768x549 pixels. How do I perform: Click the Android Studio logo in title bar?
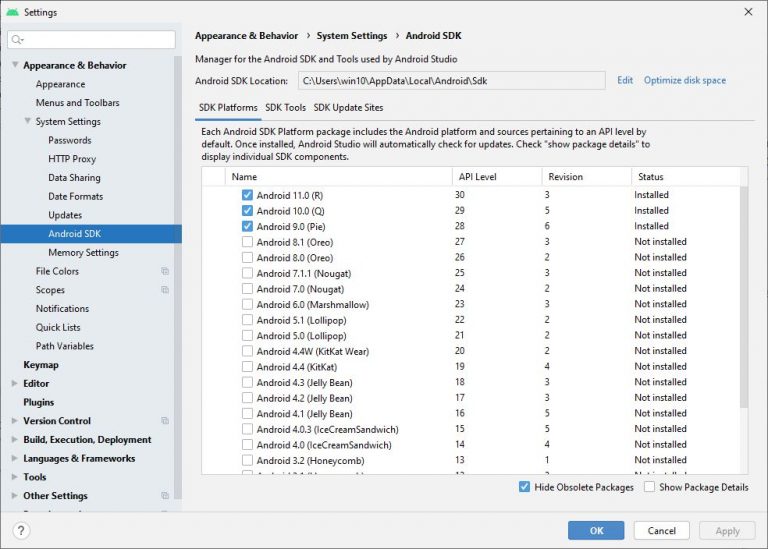point(12,12)
